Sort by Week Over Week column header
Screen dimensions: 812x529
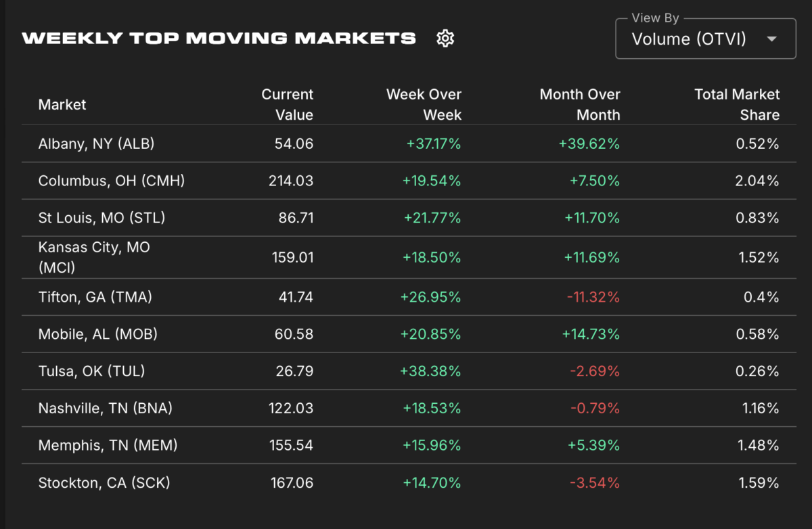tap(424, 104)
